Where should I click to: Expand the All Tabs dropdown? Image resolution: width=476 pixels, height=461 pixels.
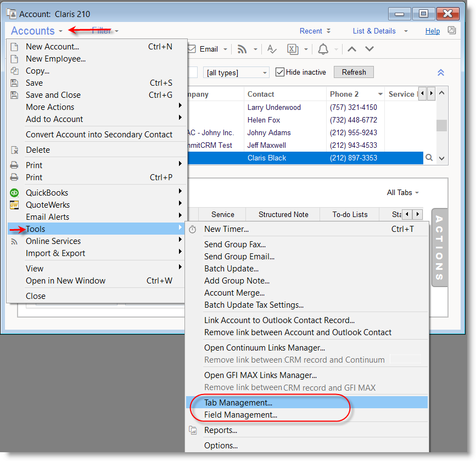click(402, 193)
